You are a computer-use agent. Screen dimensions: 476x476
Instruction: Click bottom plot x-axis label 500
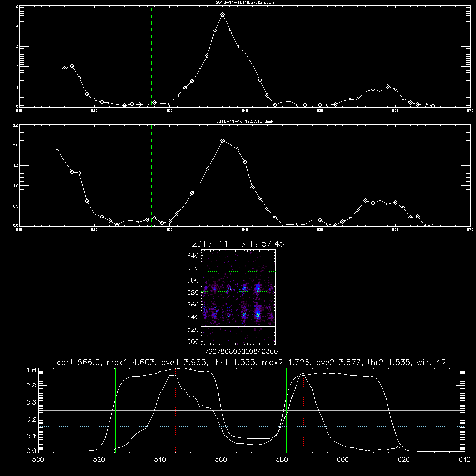38,460
